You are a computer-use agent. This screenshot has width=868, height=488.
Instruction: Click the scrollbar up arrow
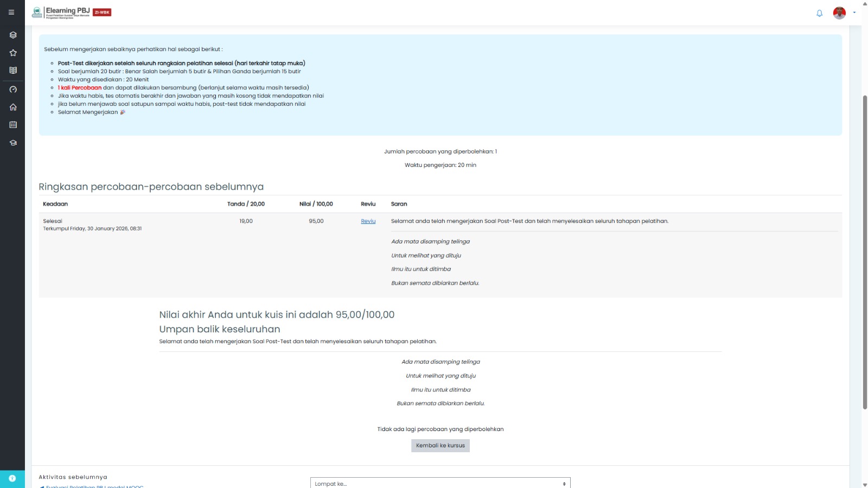pos(865,3)
